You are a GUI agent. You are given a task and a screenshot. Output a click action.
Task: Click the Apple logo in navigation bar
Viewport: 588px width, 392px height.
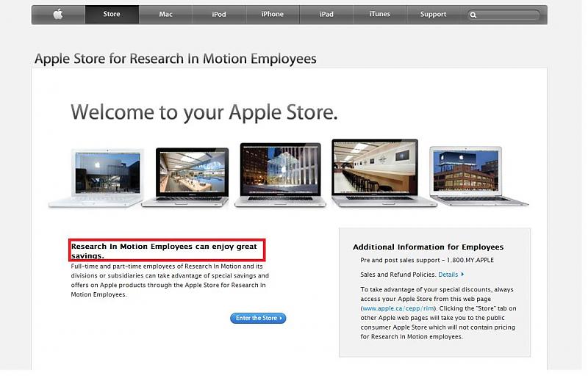(58, 15)
